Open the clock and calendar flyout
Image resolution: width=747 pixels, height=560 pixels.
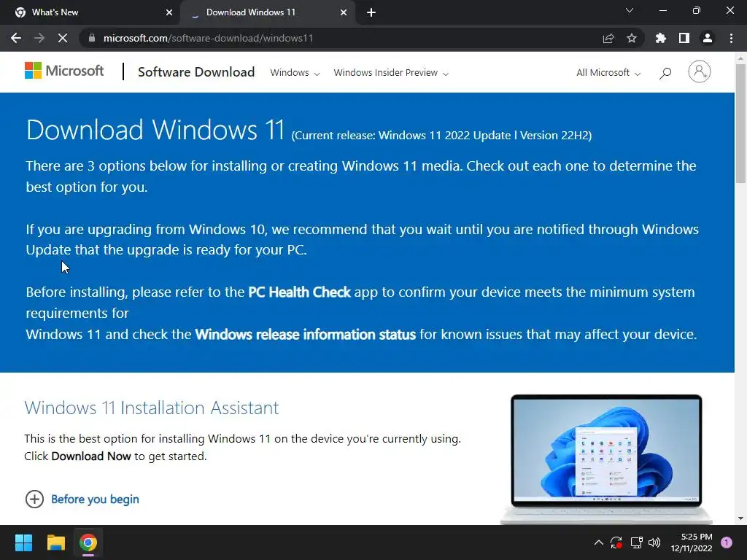(692, 542)
